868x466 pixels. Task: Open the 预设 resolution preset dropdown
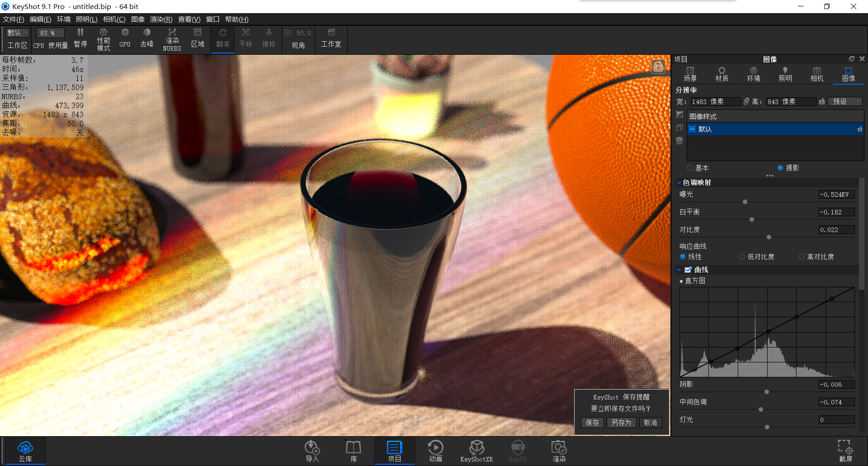click(845, 101)
